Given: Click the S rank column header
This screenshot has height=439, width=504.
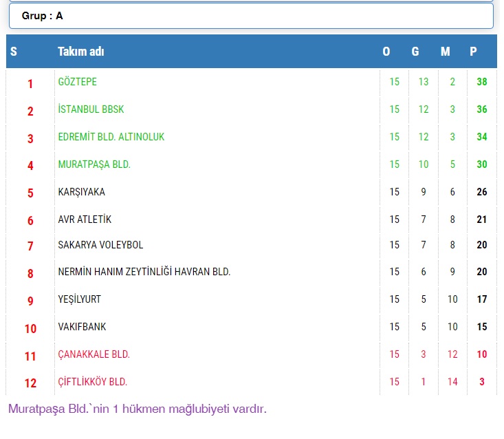Looking at the screenshot, I should [14, 52].
